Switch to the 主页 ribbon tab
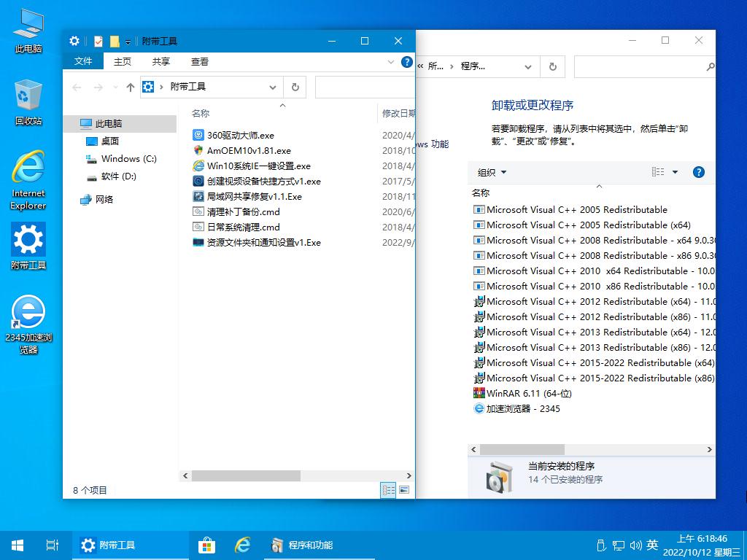This screenshot has height=560, width=747. [x=123, y=61]
